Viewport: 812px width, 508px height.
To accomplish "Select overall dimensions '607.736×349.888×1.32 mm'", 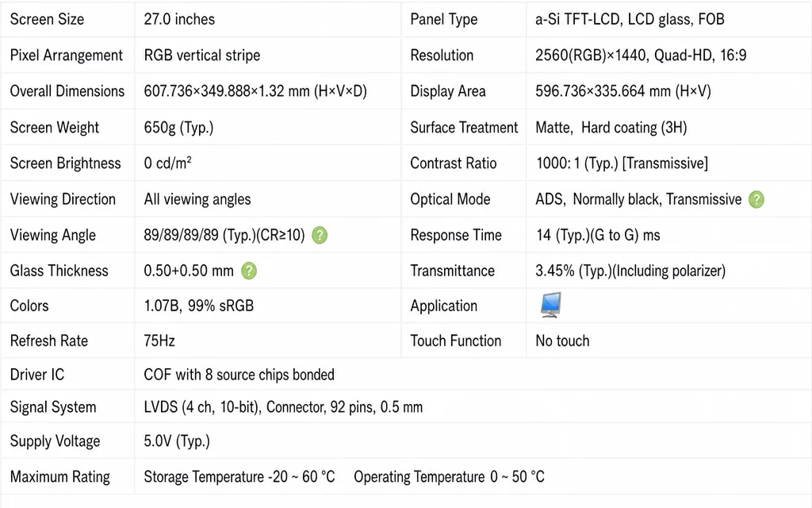I will pyautogui.click(x=227, y=91).
